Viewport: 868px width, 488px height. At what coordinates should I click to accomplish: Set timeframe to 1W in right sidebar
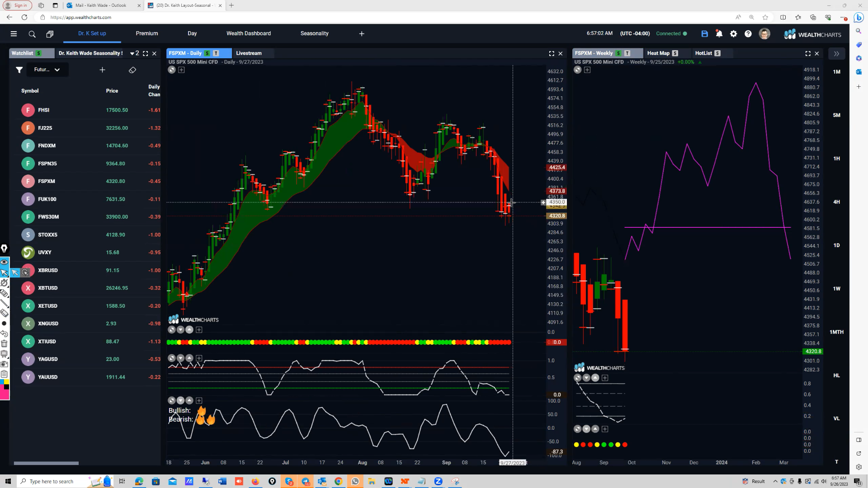(x=837, y=289)
